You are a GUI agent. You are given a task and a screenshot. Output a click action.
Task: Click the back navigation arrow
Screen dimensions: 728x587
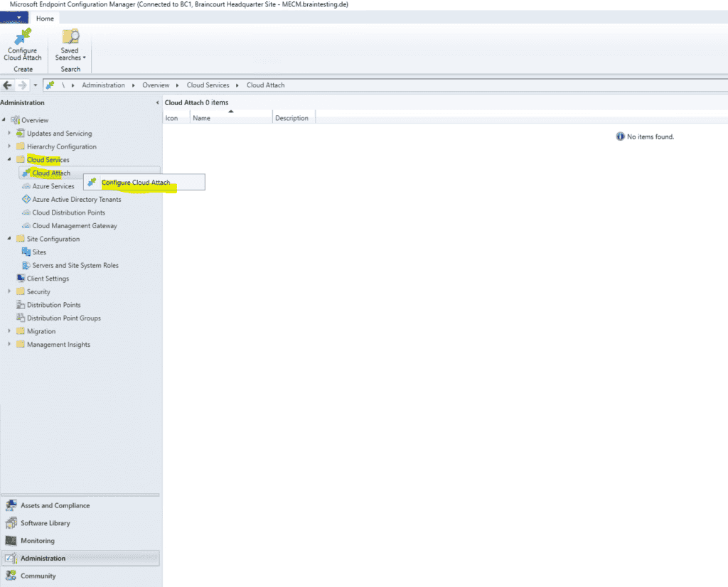7,85
